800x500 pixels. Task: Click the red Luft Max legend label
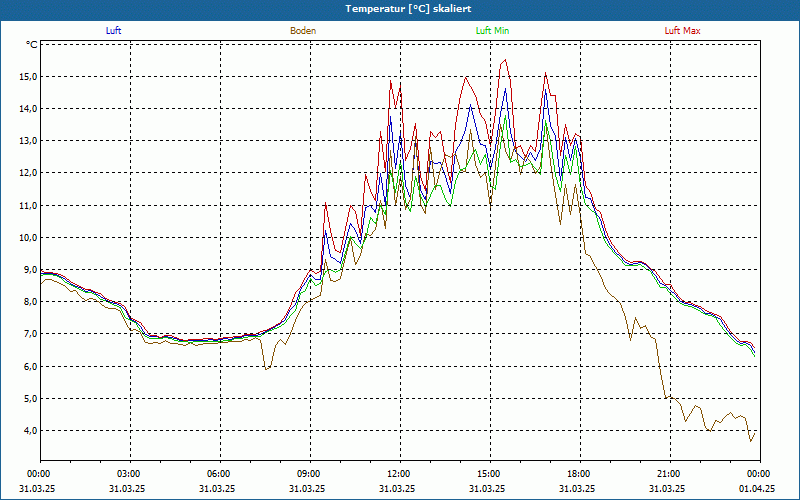(682, 31)
